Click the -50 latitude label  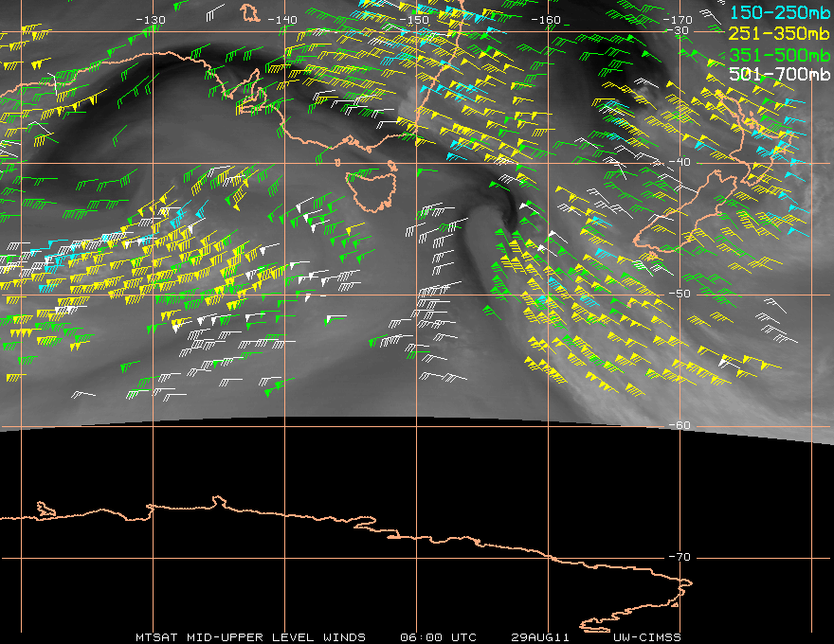click(x=680, y=294)
